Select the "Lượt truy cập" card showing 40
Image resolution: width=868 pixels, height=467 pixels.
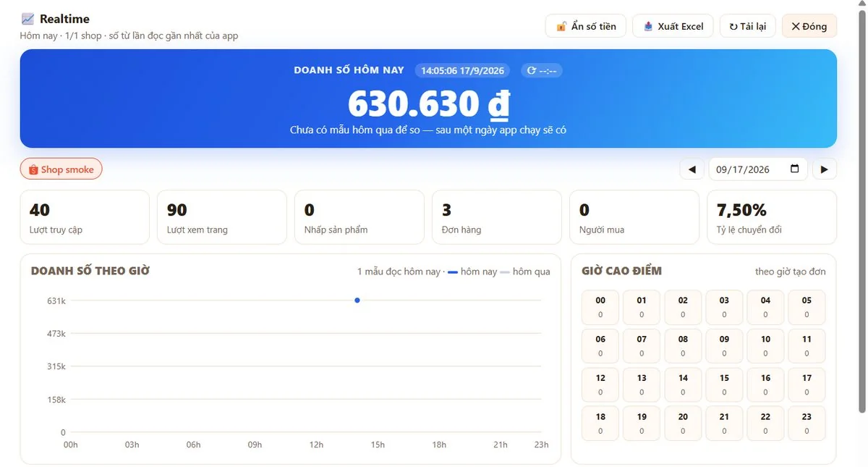point(85,217)
